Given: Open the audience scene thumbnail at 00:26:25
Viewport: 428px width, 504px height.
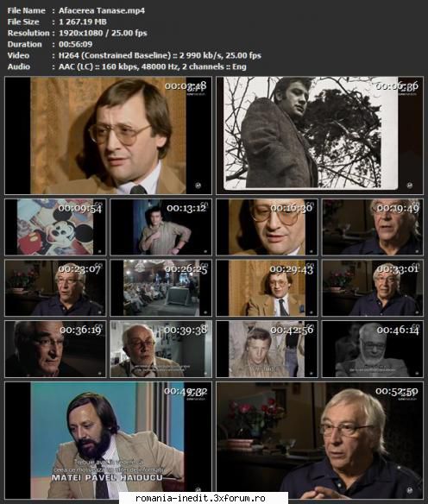Looking at the screenshot, I should point(161,288).
